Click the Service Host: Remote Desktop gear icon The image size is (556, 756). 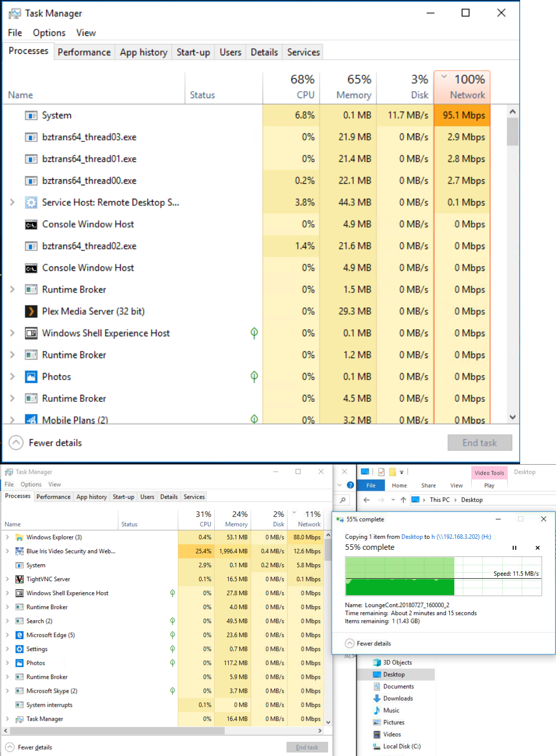(x=31, y=202)
